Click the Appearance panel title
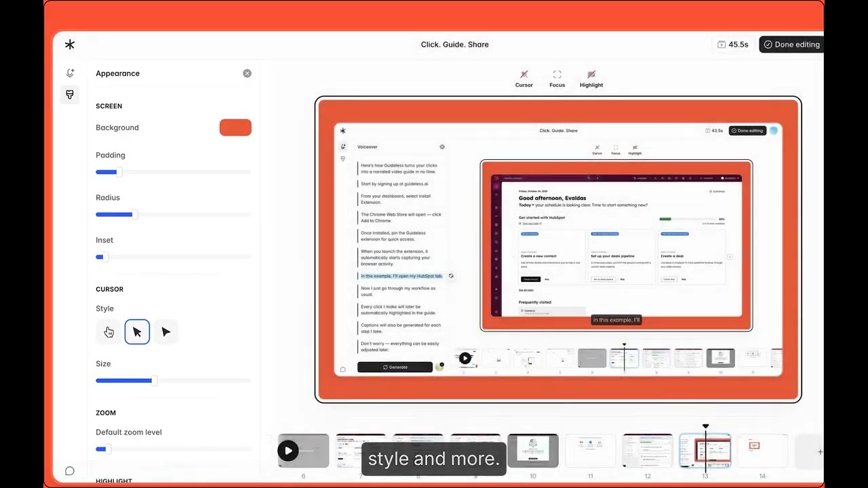The image size is (868, 488). point(117,73)
